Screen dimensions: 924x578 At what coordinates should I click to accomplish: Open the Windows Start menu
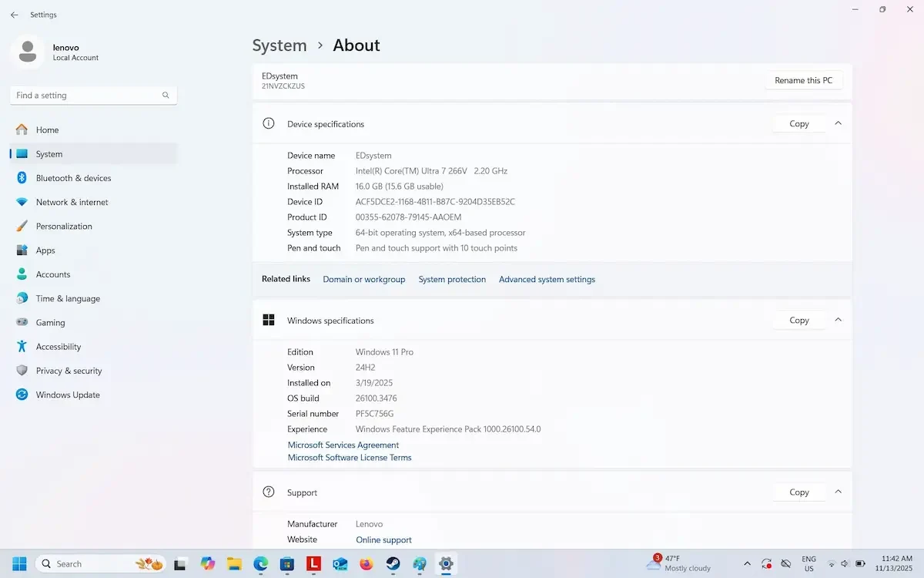point(19,564)
